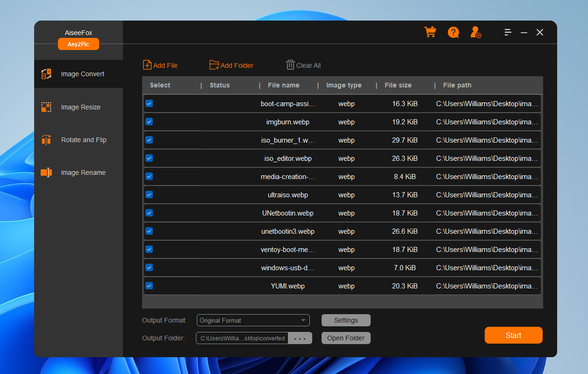This screenshot has height=374, width=588.
Task: Click the 26.6 KiB file size cell
Action: click(x=405, y=231)
